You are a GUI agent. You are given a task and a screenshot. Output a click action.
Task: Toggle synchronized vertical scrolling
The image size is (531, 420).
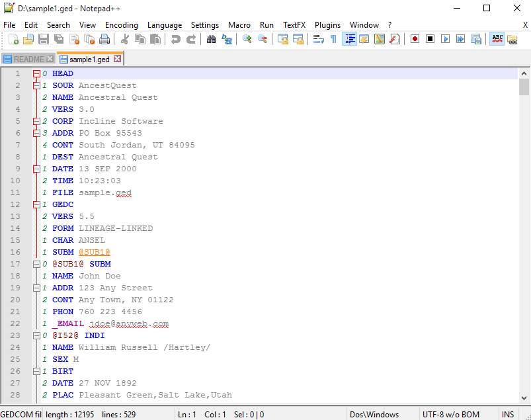pos(283,39)
